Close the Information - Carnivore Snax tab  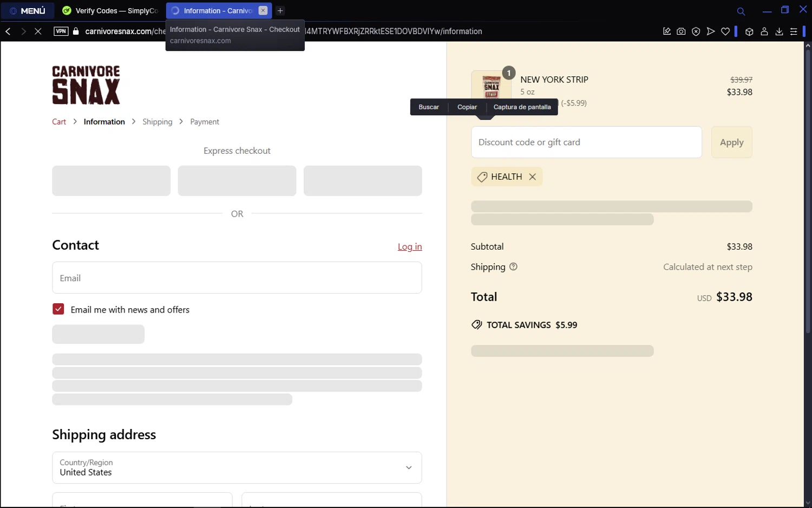[263, 10]
